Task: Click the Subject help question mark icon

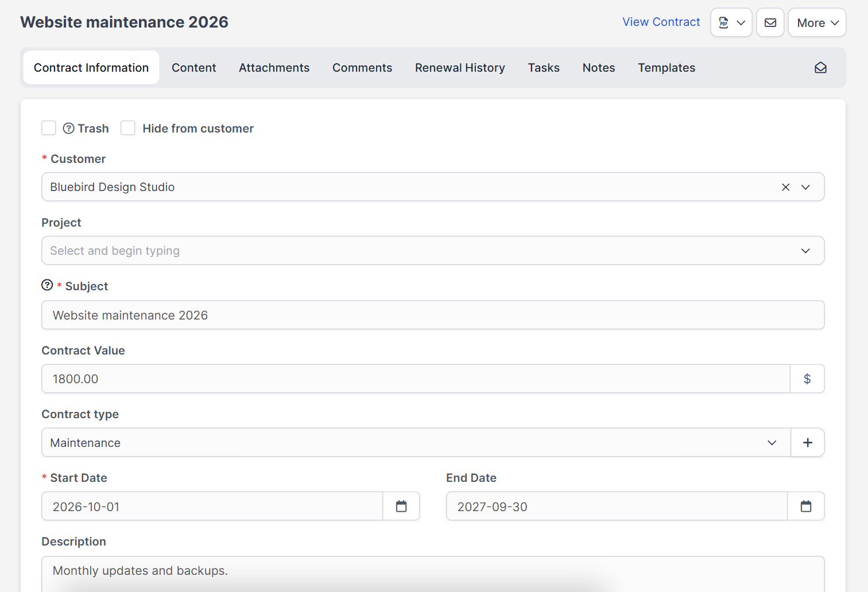Action: (47, 285)
